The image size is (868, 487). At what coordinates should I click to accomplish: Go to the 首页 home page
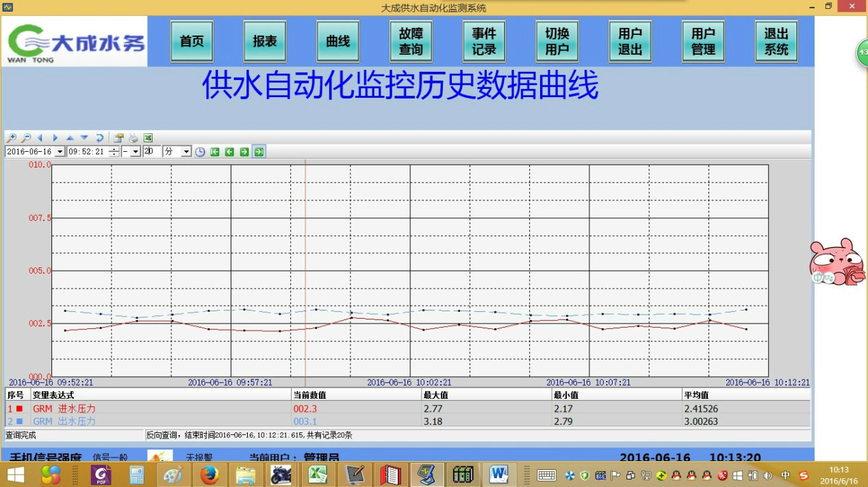192,41
